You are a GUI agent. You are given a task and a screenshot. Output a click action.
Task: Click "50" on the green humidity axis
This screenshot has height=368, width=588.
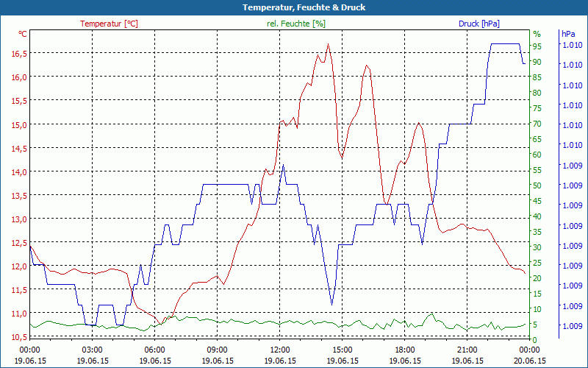537,185
